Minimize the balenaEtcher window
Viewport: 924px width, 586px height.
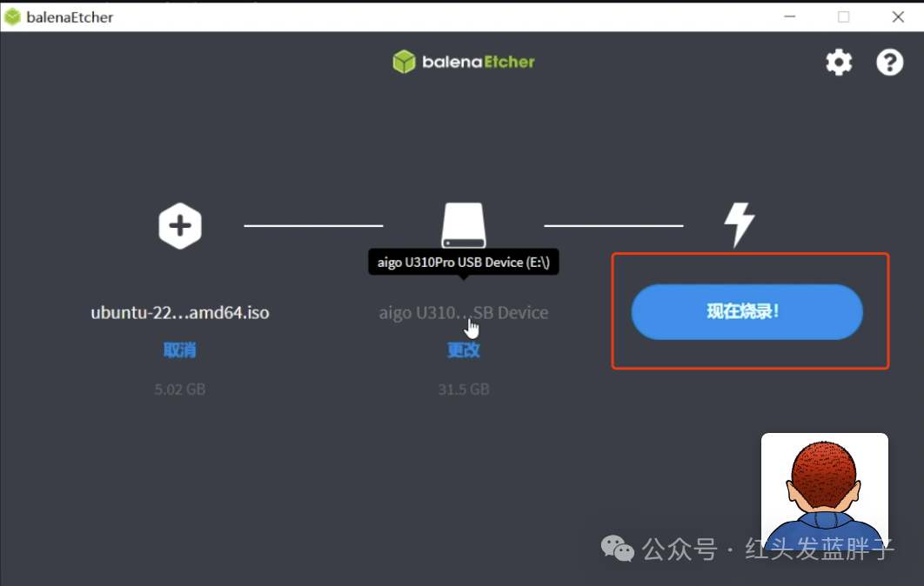(x=789, y=17)
